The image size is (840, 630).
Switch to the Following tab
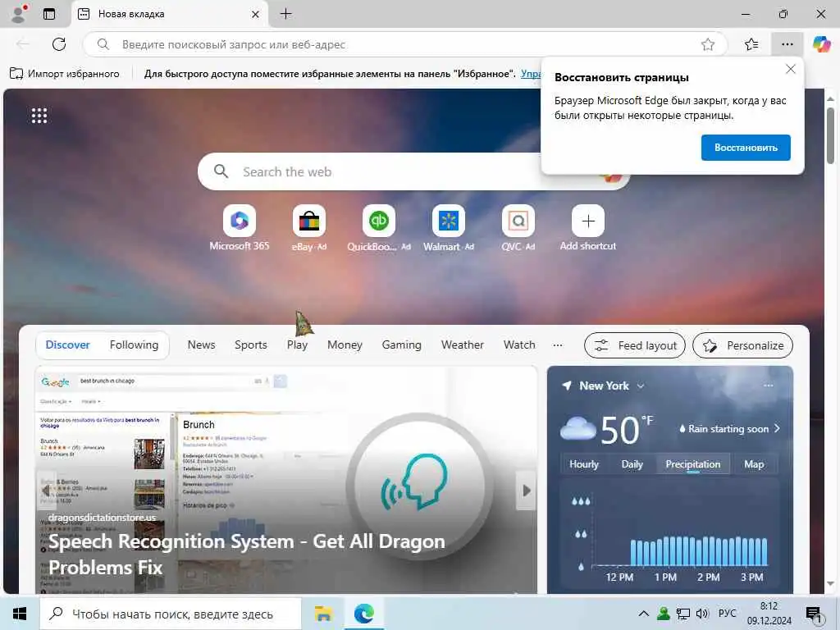coord(134,345)
